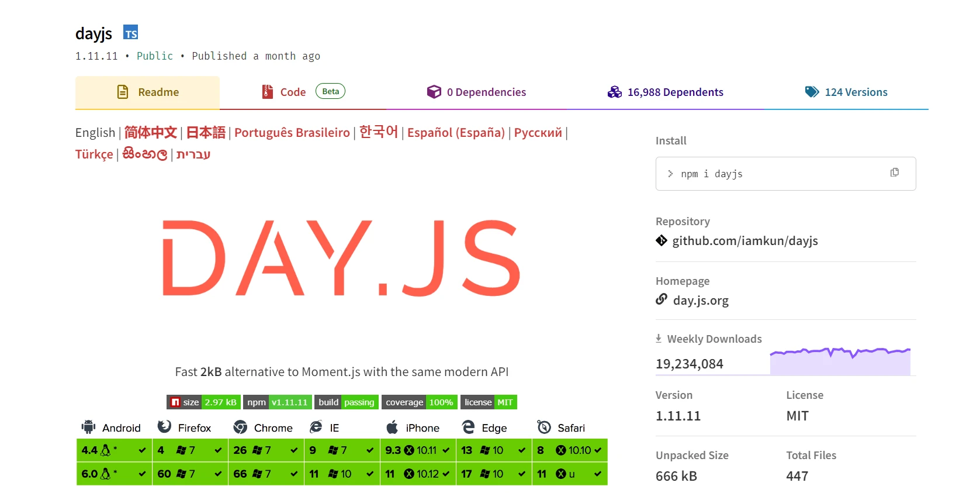Open the Русский readme link

point(538,133)
